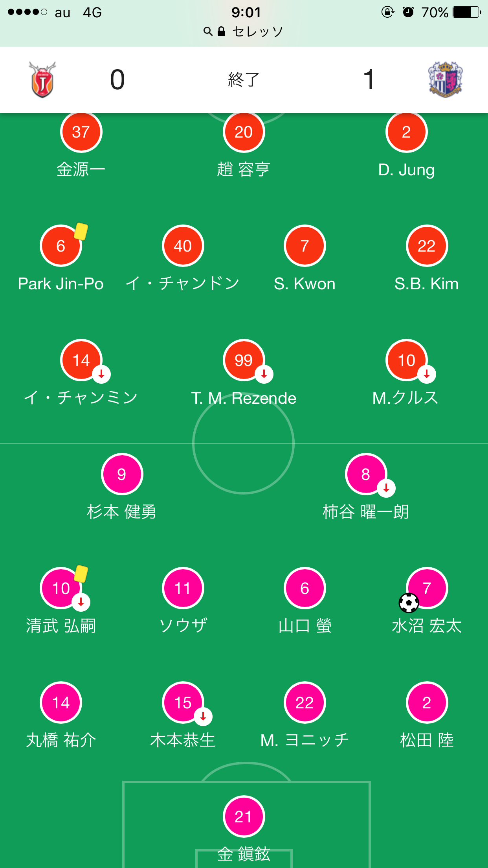Tap substitution arrow on T. M. Rezende

tap(264, 374)
